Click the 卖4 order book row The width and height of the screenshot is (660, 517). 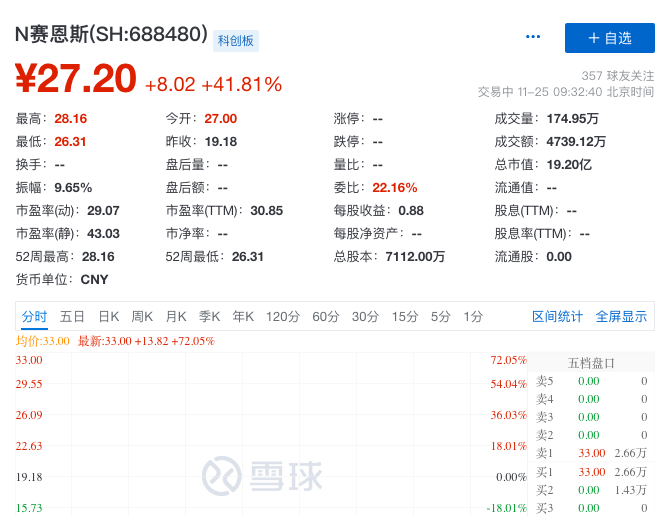click(591, 399)
